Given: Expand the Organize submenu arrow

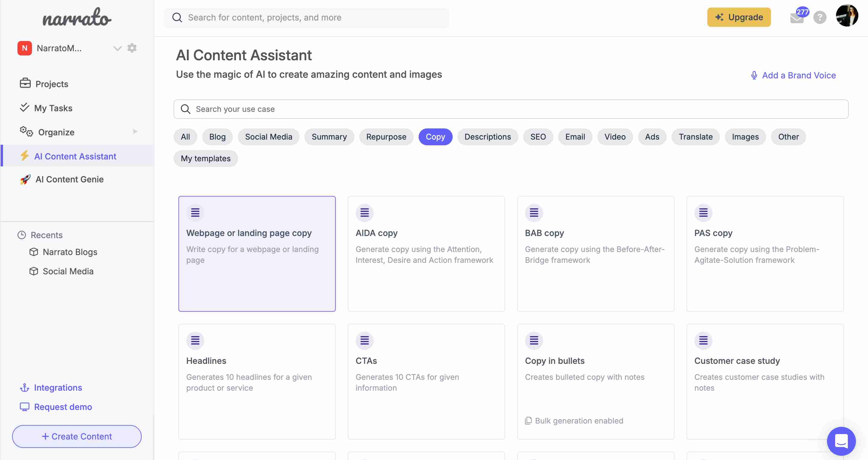Looking at the screenshot, I should [135, 131].
